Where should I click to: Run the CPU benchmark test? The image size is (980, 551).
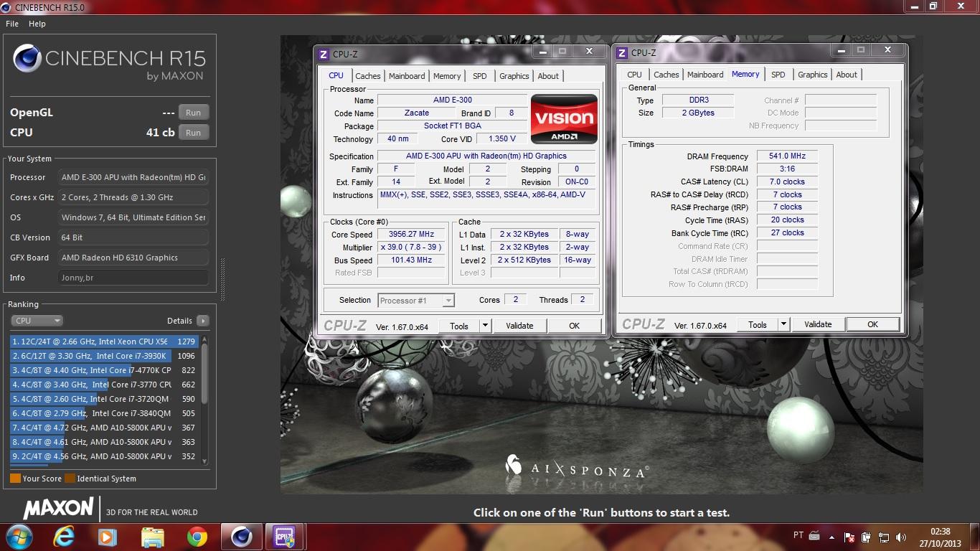[x=193, y=133]
